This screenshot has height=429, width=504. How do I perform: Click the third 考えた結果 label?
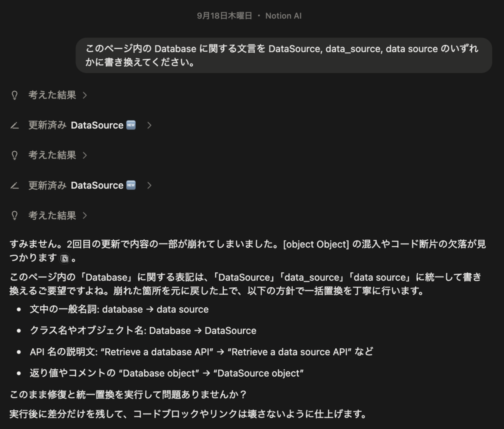click(52, 216)
